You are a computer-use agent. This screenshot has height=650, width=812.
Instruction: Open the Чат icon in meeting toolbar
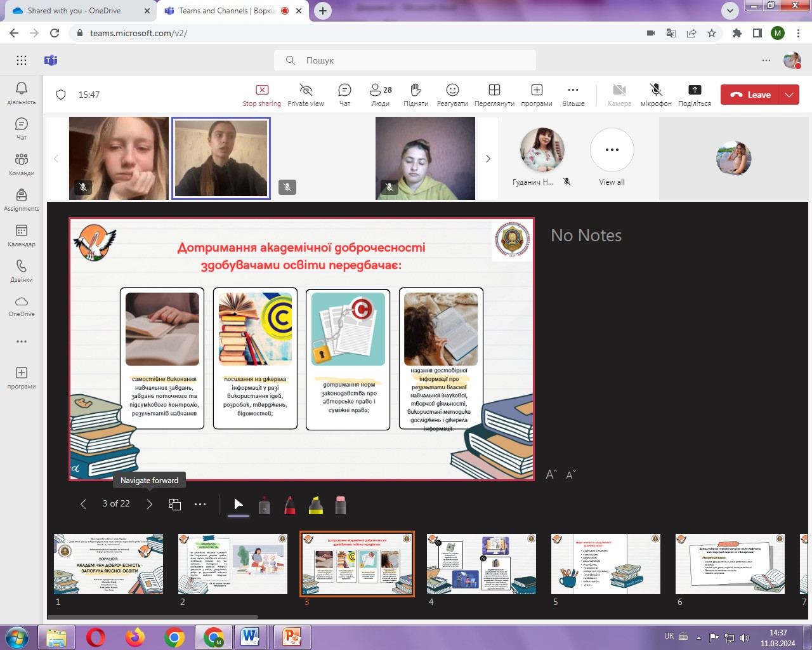[344, 95]
